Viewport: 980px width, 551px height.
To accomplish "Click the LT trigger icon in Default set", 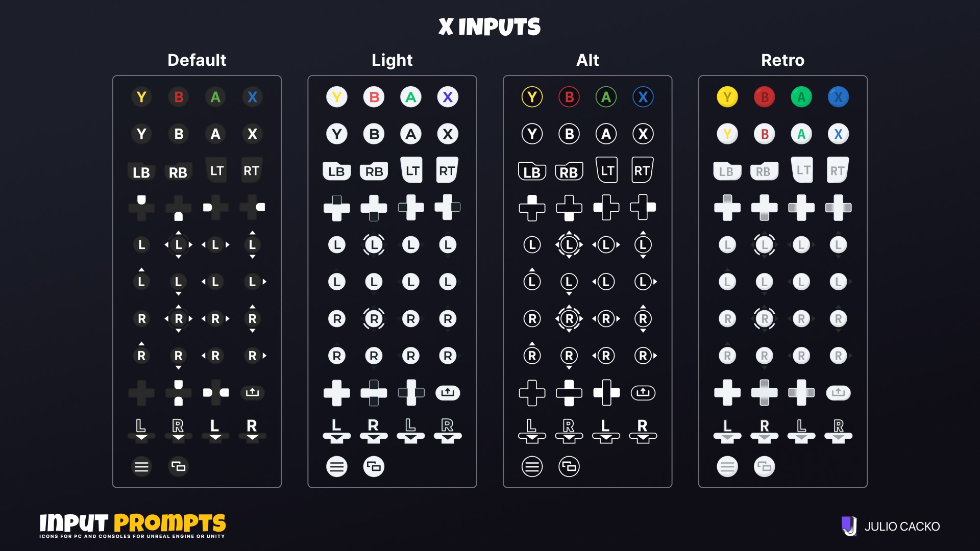I will coord(216,170).
